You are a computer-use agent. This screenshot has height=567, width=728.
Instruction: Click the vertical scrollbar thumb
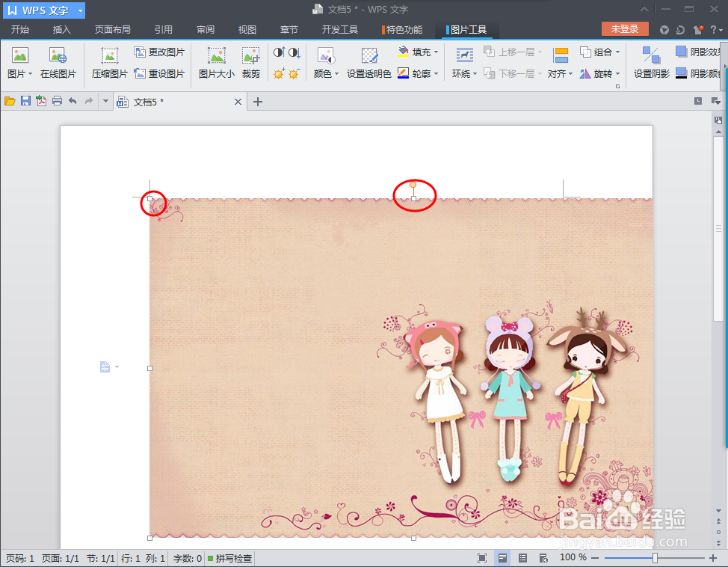[718, 228]
